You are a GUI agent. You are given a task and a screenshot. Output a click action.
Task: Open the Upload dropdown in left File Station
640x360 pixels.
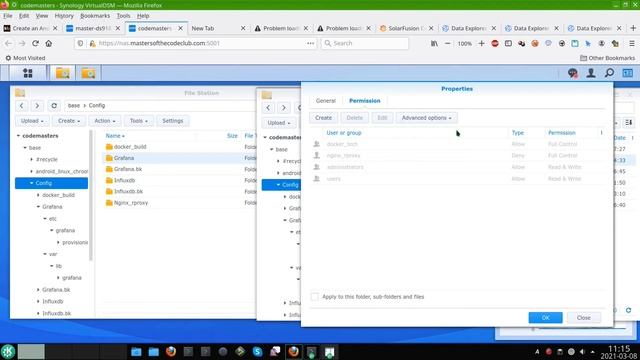click(32, 121)
